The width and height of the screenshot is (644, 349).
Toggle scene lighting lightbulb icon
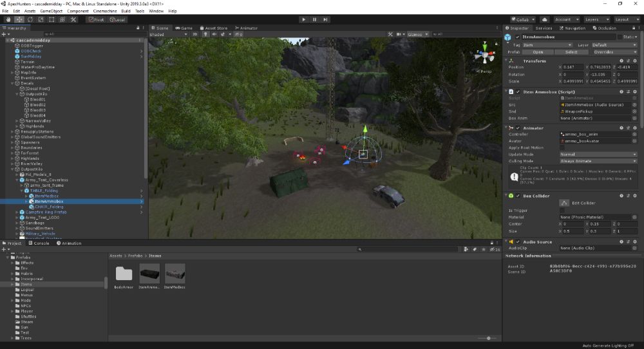click(x=205, y=35)
